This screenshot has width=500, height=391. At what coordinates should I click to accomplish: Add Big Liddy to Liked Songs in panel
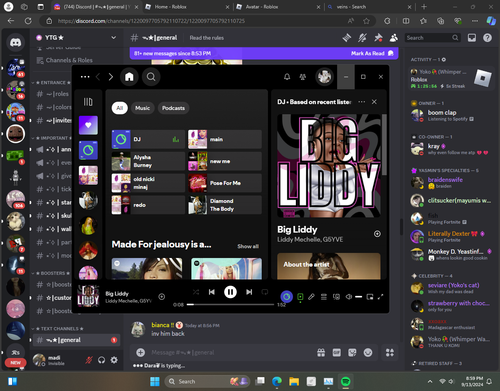377,234
